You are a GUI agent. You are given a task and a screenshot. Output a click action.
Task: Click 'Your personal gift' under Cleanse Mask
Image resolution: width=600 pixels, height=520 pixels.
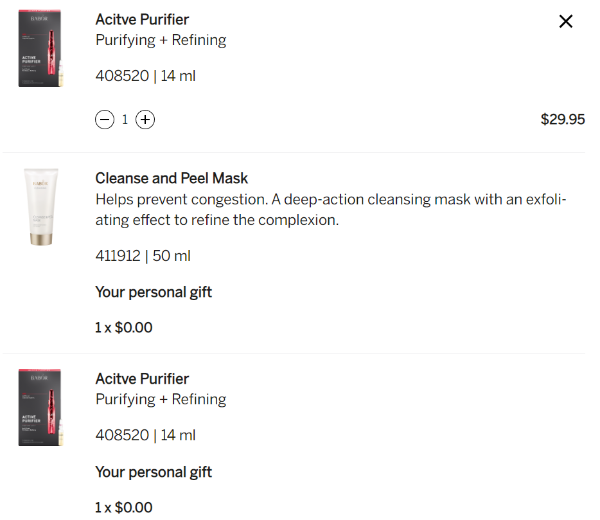coord(153,292)
